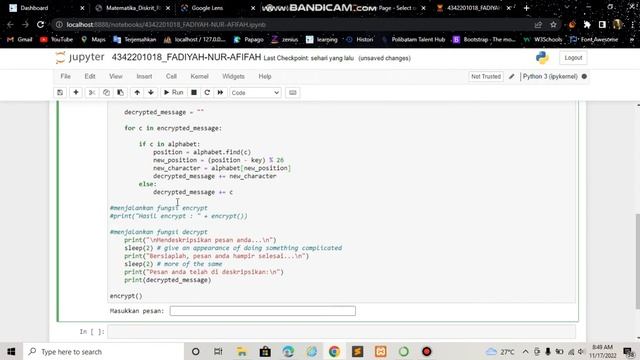Click the taskbar search box
Viewport: 640px width, 360px height.
(103, 351)
